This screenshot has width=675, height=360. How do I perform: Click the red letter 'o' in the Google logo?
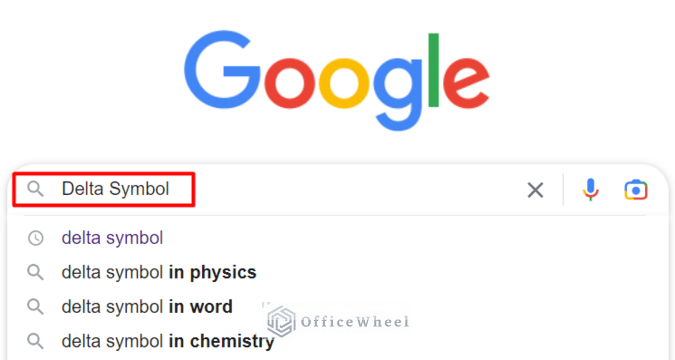289,83
